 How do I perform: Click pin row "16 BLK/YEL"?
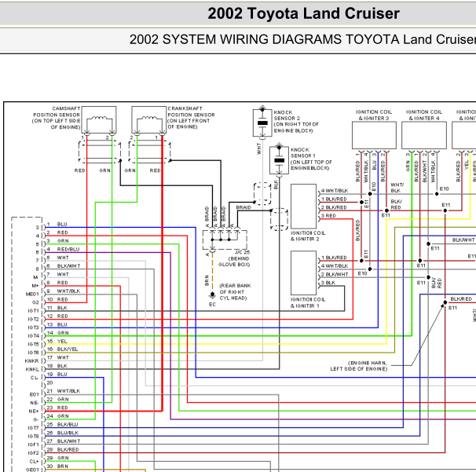point(63,349)
